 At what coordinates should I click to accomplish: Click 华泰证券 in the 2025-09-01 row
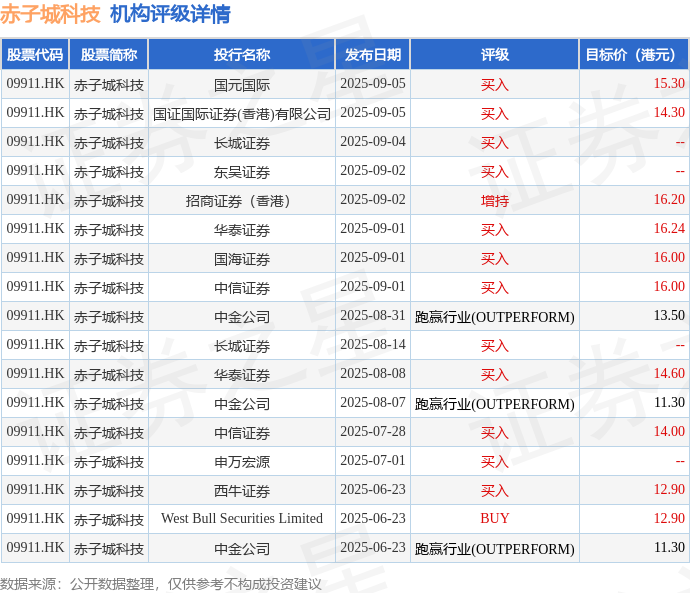pyautogui.click(x=242, y=230)
